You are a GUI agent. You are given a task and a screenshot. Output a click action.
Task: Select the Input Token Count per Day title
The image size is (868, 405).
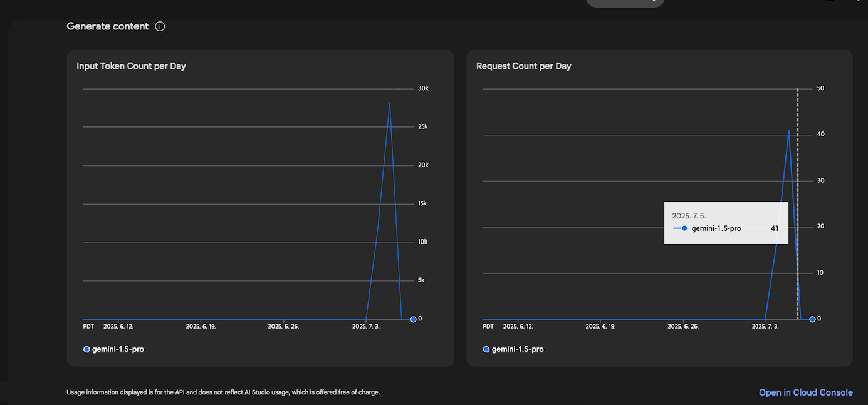click(x=131, y=66)
